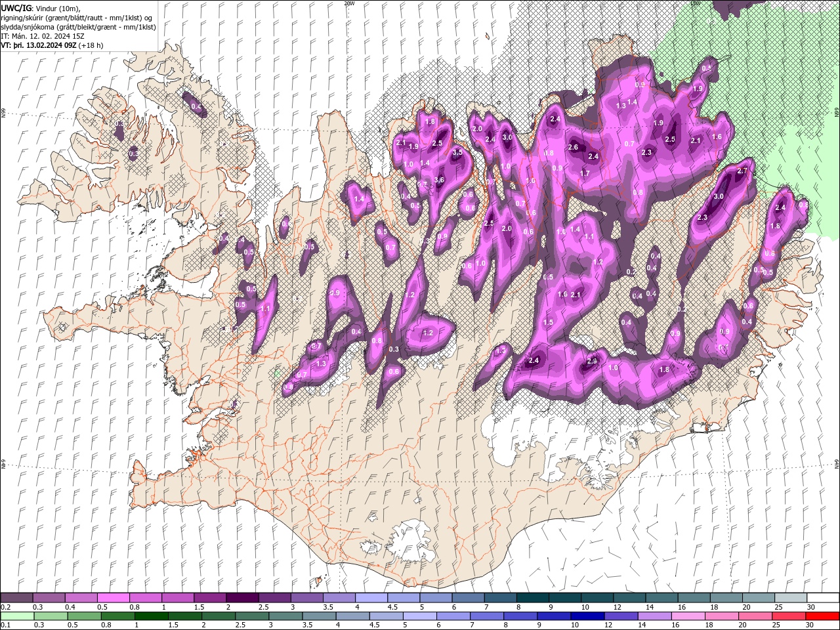The image size is (840, 630).
Task: Select the bright red swatch in the rain legend
Action: (822, 617)
